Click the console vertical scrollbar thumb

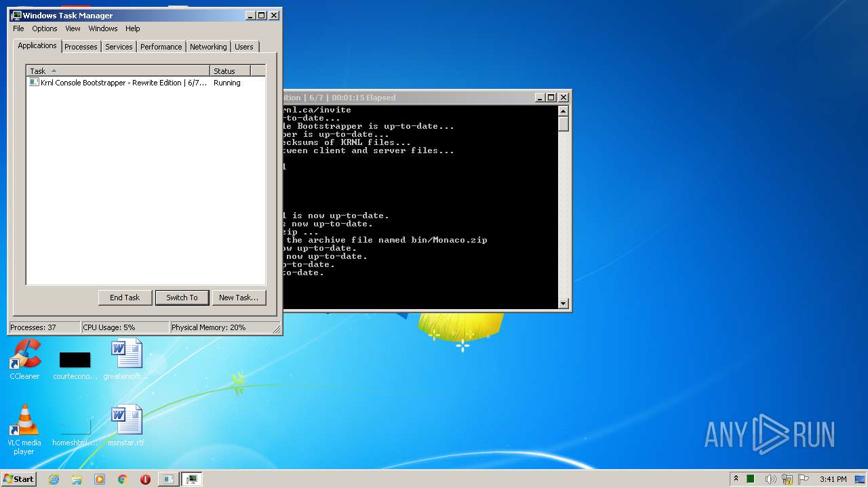[x=563, y=123]
